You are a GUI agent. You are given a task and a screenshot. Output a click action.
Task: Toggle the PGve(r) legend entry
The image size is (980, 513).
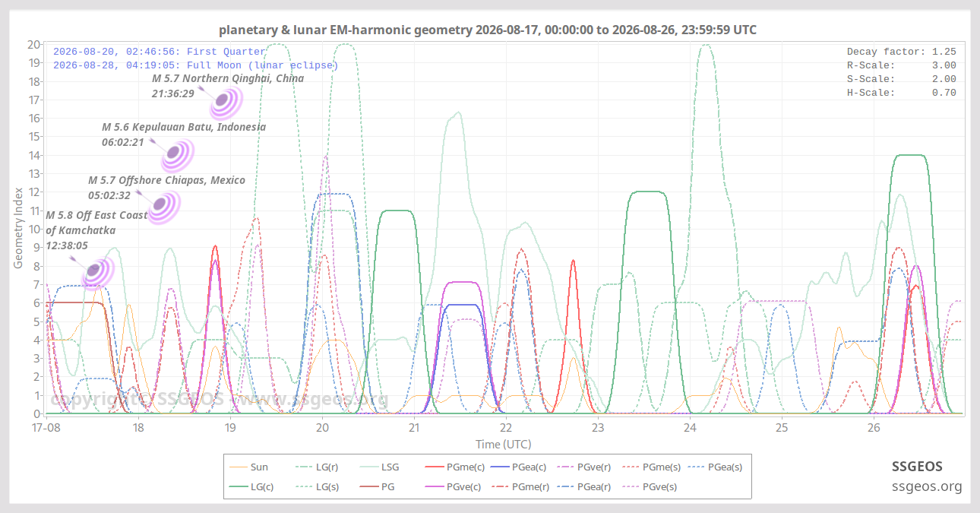[583, 467]
